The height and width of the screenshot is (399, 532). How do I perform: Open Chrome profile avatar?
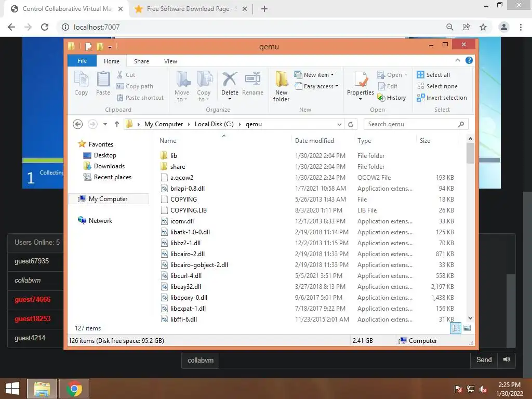click(504, 27)
